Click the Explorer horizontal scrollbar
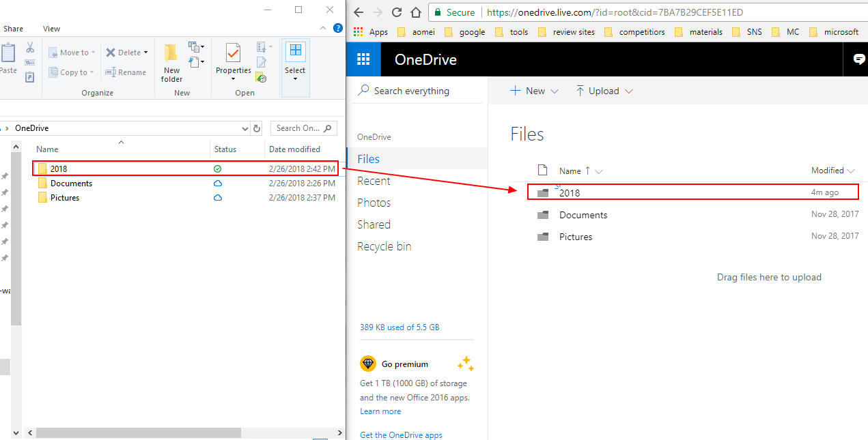The width and height of the screenshot is (868, 440). 139,432
